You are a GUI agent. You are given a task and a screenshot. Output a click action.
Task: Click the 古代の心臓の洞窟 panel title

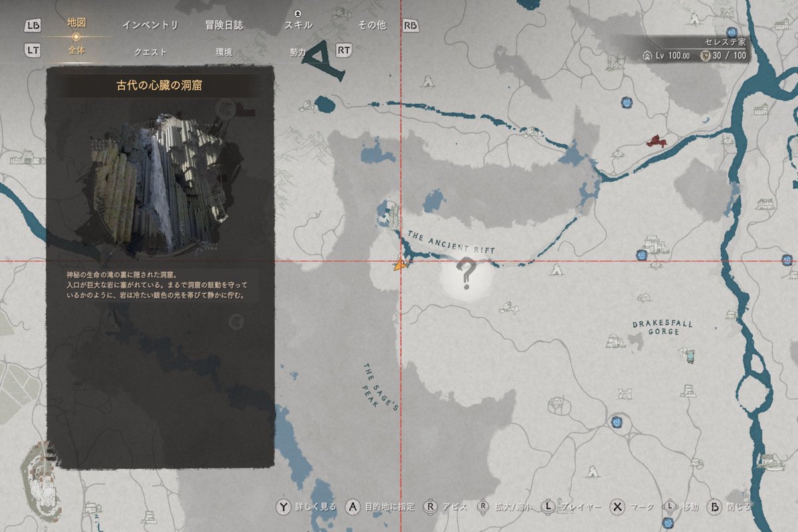[160, 86]
